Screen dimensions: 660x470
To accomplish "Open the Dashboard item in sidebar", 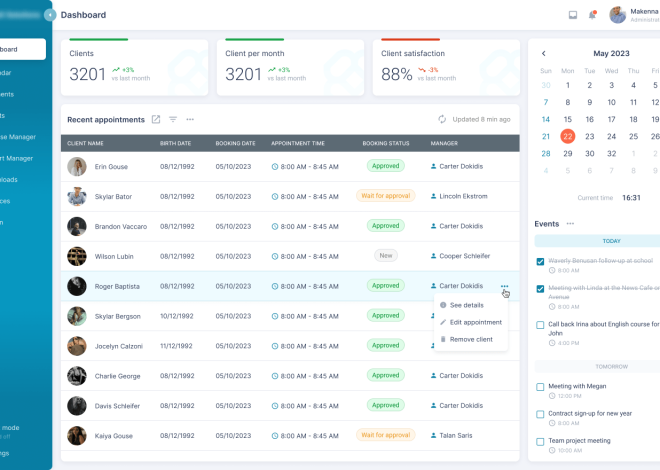I will click(x=22, y=49).
